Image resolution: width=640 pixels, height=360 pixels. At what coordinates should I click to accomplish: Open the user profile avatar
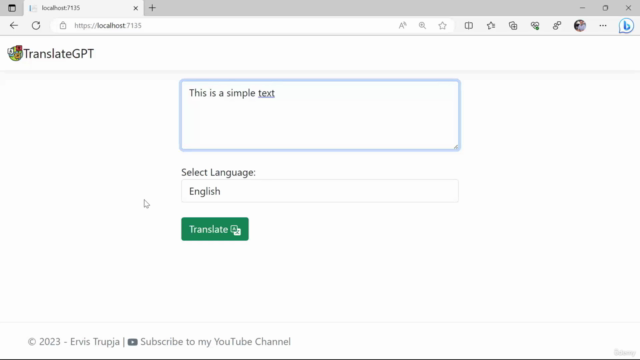[x=580, y=25]
